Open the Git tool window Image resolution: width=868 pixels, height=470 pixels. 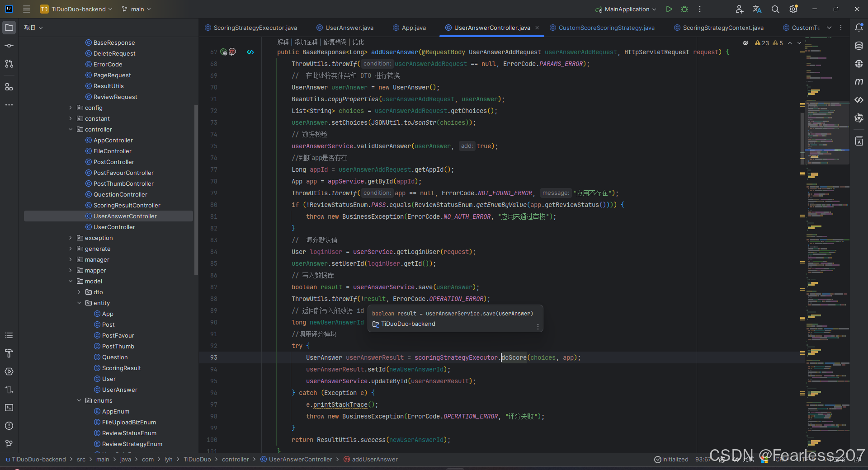point(9,444)
